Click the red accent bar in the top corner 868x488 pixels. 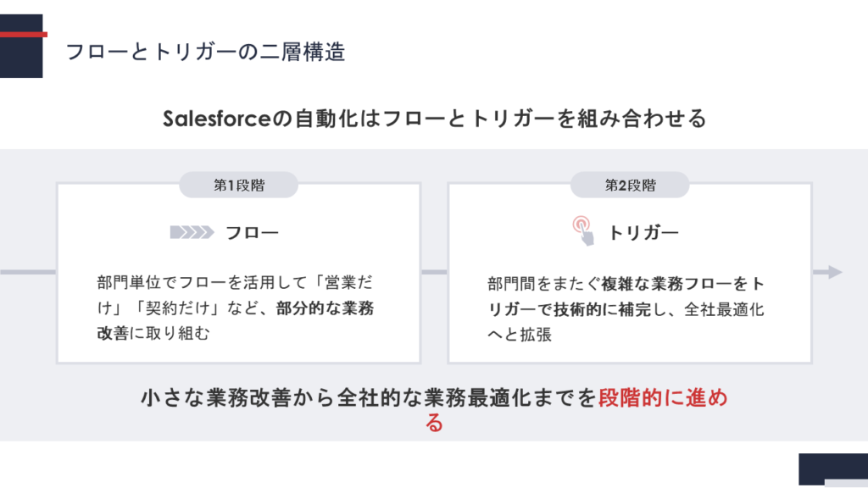coord(23,34)
